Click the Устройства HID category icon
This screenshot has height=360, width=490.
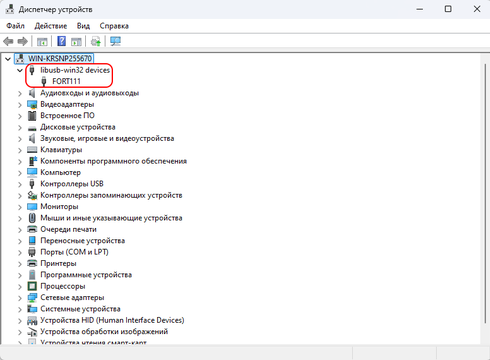point(32,321)
